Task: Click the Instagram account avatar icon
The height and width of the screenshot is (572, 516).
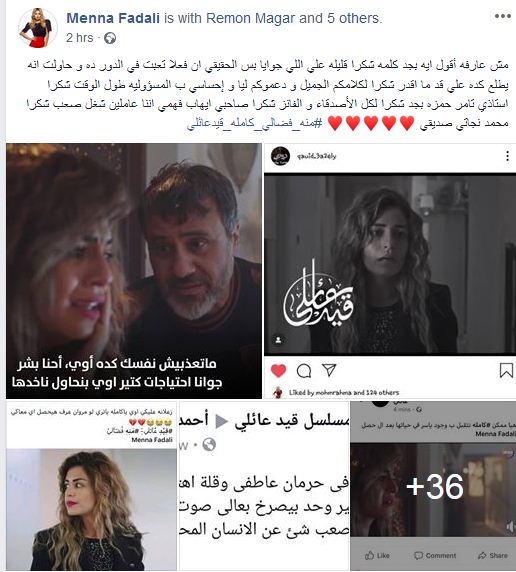Action: point(280,156)
